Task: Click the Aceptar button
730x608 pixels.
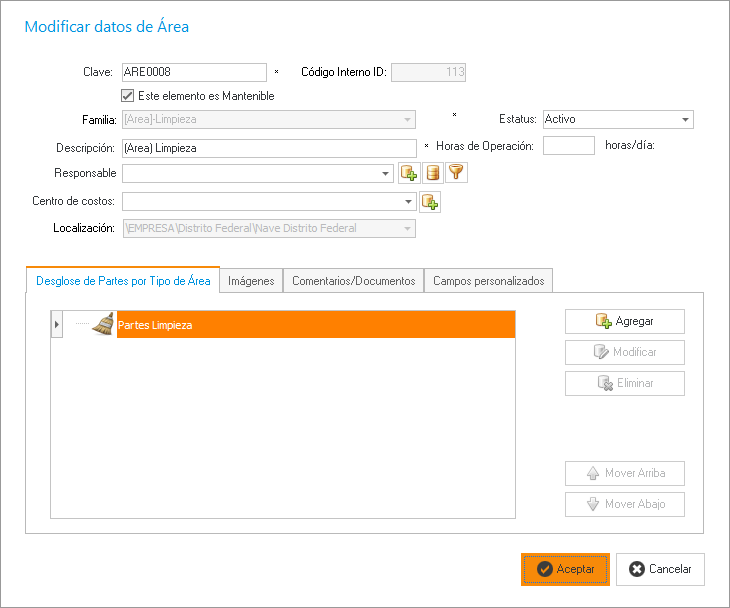Action: [565, 569]
